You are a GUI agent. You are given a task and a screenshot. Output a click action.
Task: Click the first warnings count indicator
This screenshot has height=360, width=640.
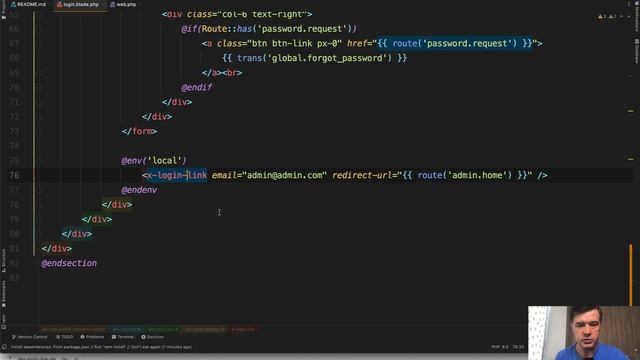(x=601, y=16)
